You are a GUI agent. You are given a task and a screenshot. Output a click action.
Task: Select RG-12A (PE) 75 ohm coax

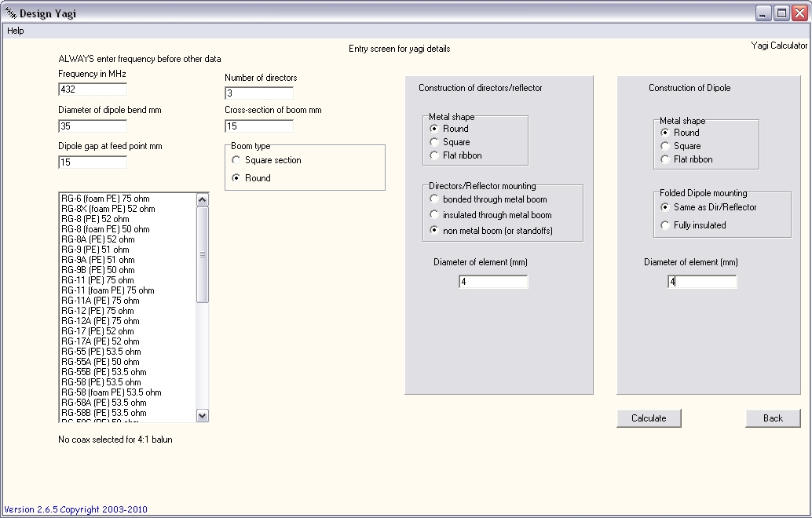pyautogui.click(x=127, y=321)
